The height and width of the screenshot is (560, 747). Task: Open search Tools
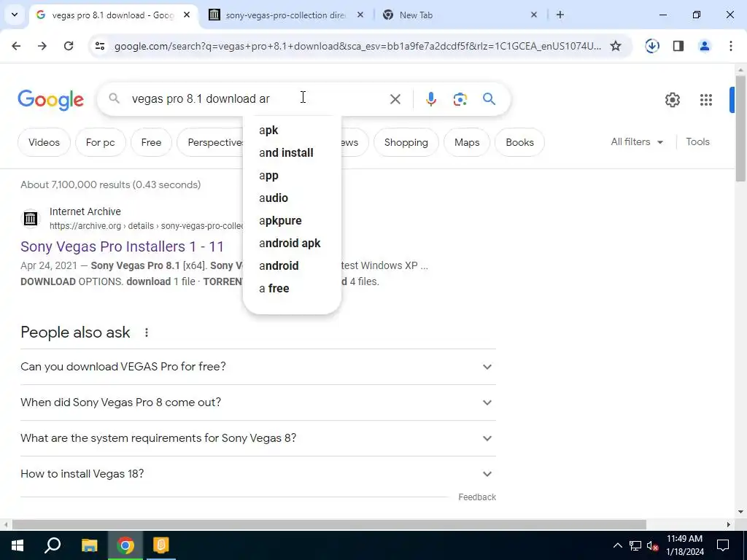(x=697, y=142)
